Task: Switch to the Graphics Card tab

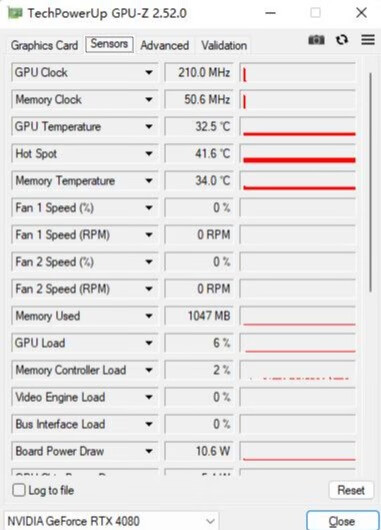Action: tap(44, 45)
